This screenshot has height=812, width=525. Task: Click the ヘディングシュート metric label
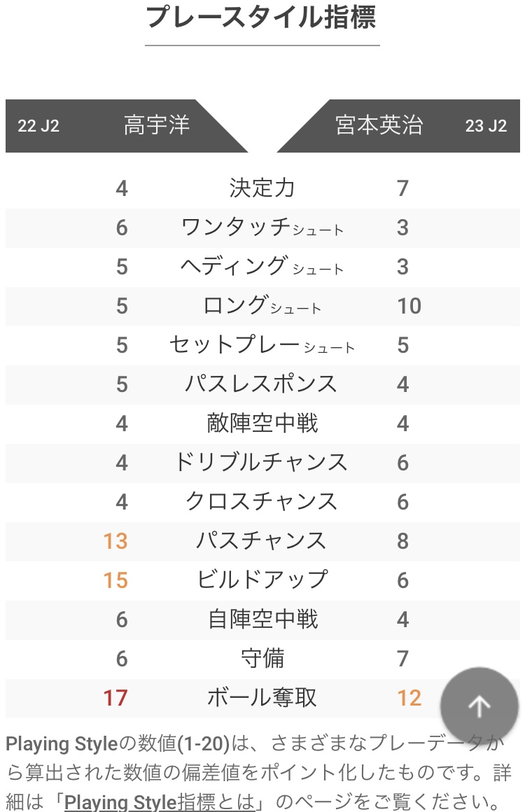[x=262, y=267]
